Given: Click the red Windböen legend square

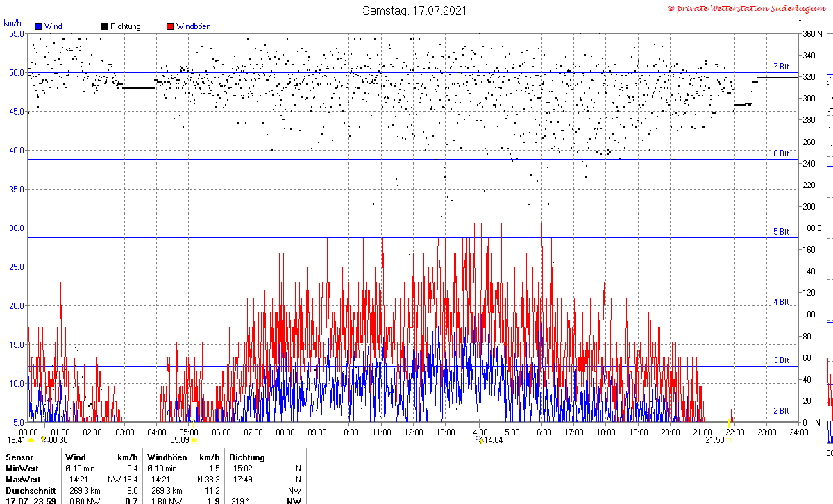Looking at the screenshot, I should (x=170, y=26).
